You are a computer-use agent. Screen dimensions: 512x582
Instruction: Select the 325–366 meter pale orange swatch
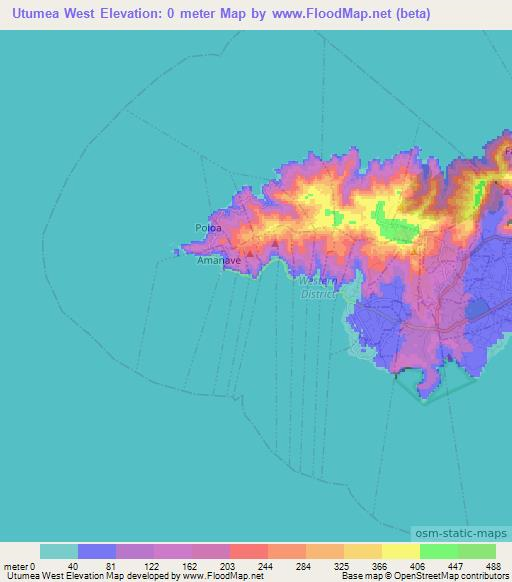coord(363,552)
